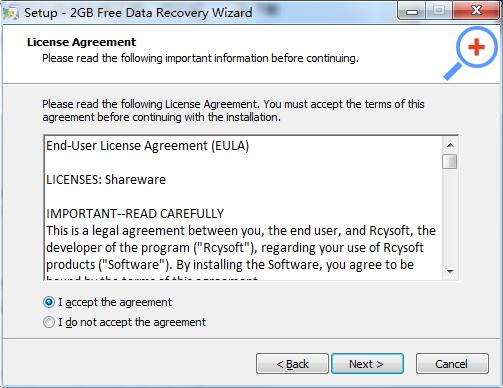Cancel the installation
Image resolution: width=503 pixels, height=388 pixels.
[452, 364]
